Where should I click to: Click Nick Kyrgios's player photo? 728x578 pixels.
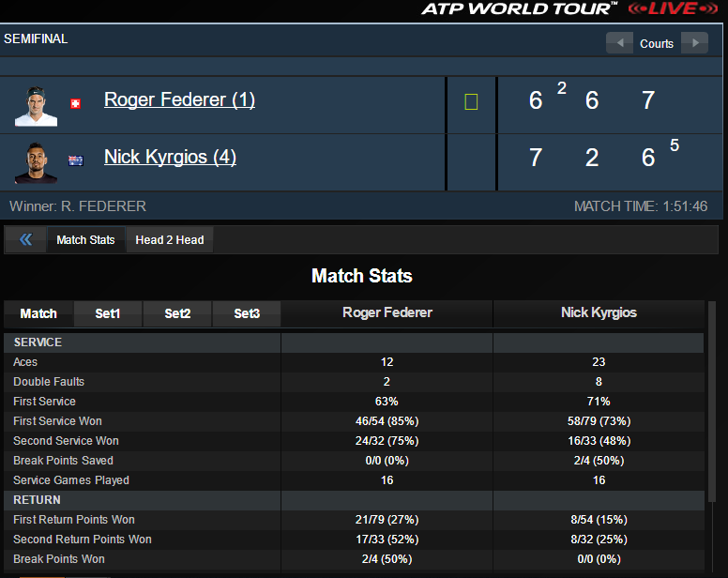(x=36, y=161)
